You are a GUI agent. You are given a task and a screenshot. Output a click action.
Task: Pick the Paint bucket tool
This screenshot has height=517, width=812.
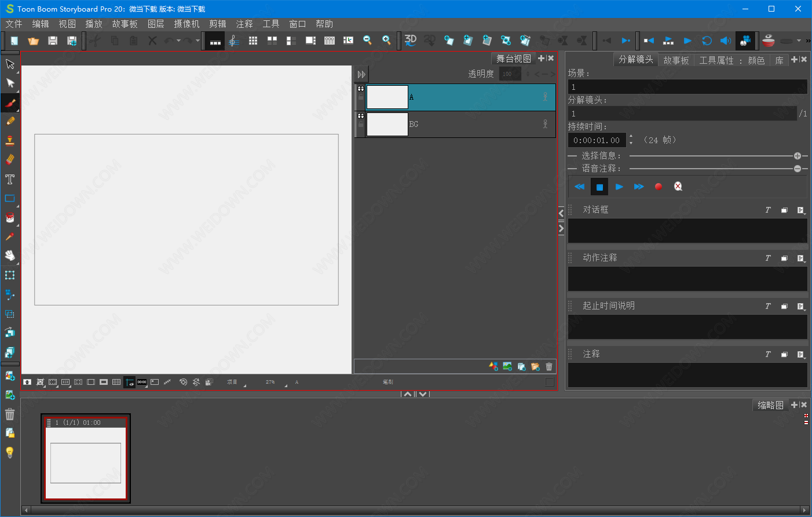click(10, 217)
